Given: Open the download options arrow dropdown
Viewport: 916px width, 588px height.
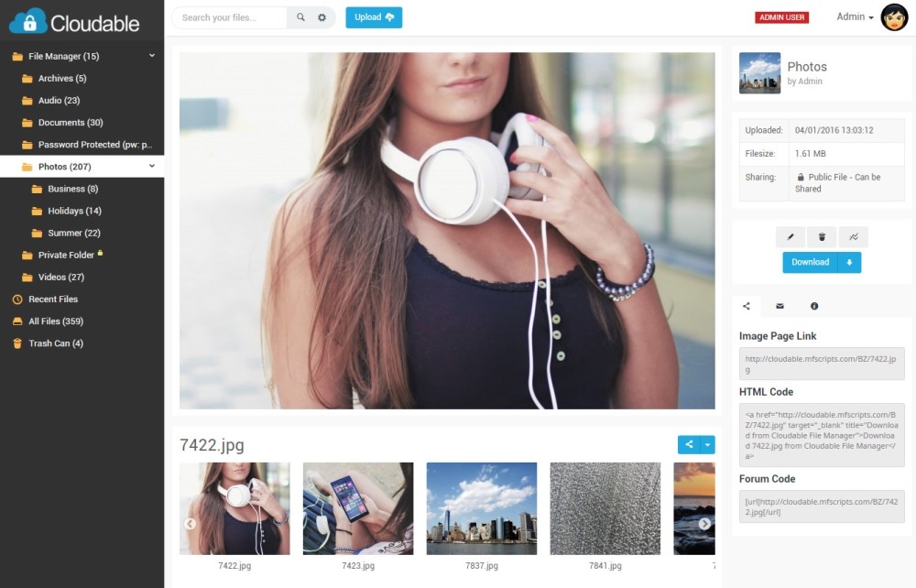Looking at the screenshot, I should click(849, 262).
